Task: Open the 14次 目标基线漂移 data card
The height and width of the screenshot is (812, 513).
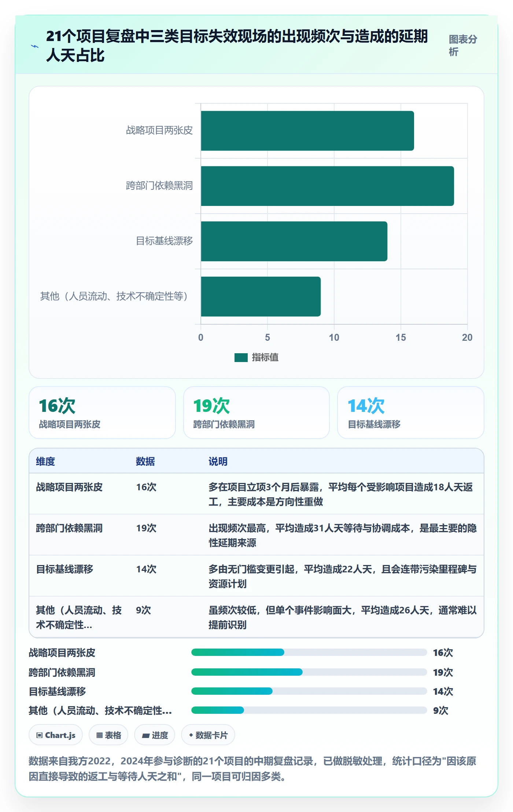Action: coord(411,413)
